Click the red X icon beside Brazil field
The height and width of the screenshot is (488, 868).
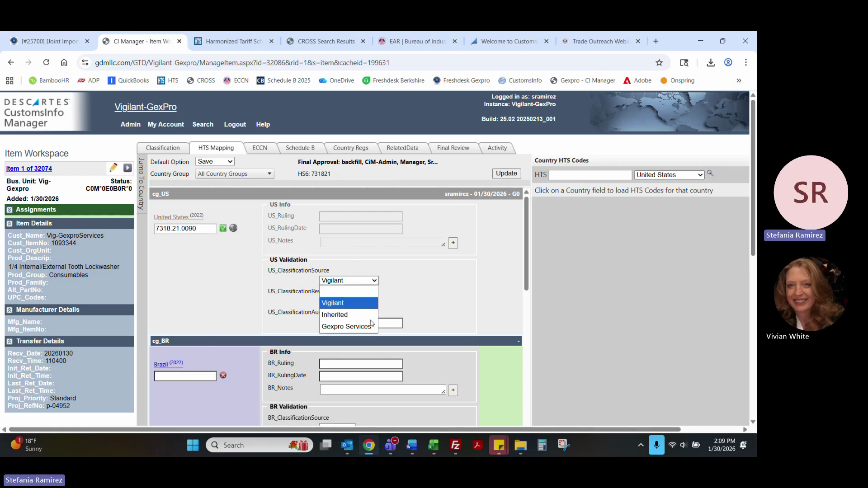point(223,375)
